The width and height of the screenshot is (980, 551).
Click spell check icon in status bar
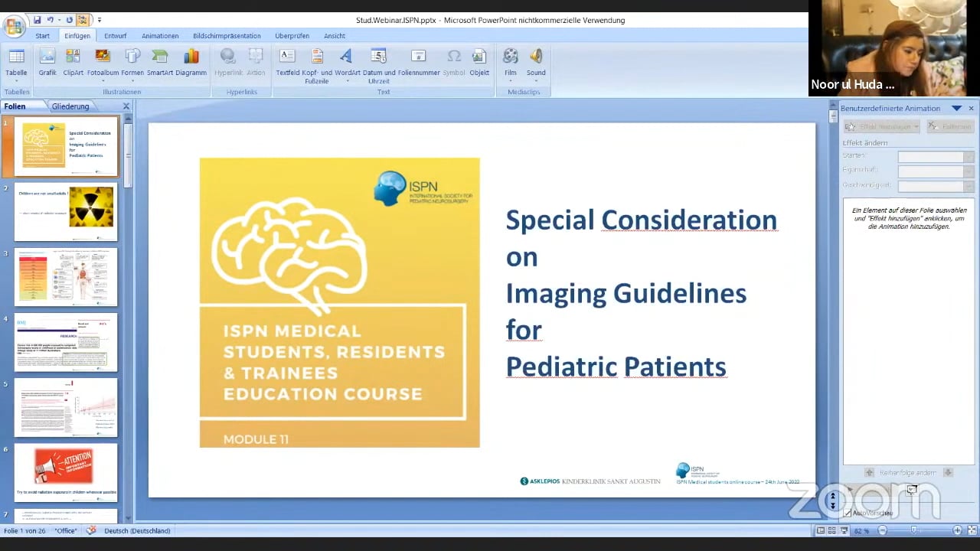(x=92, y=530)
